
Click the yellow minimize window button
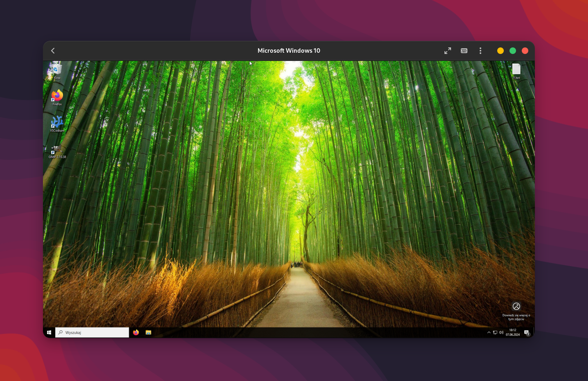(500, 51)
